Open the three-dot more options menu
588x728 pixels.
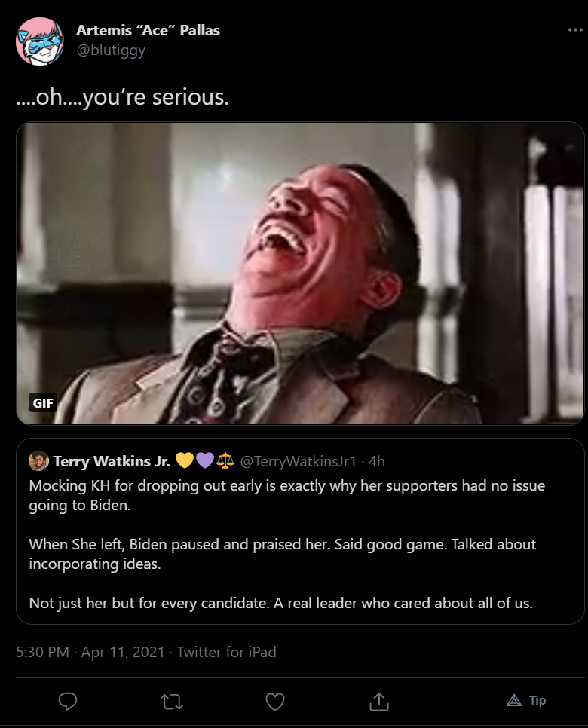pyautogui.click(x=575, y=29)
